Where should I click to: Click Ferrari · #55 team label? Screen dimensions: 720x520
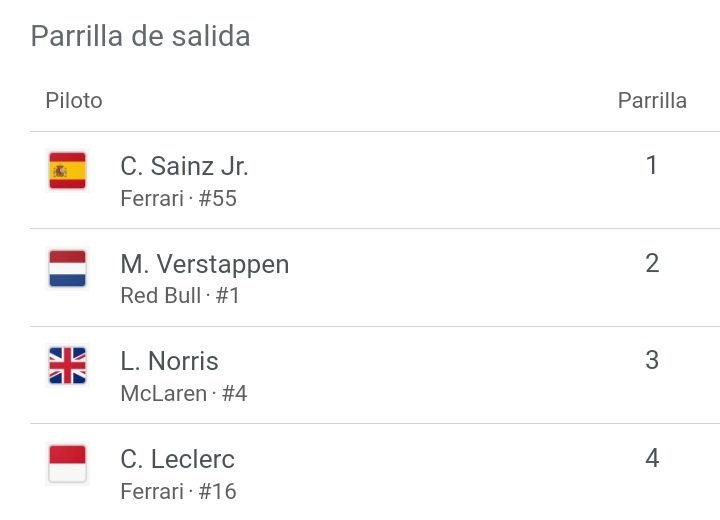point(179,198)
